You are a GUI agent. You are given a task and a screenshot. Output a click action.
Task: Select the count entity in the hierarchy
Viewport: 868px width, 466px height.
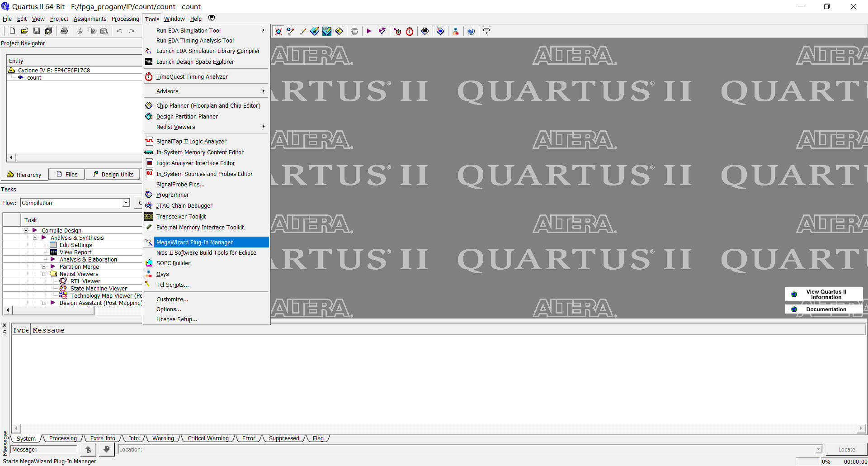[34, 77]
